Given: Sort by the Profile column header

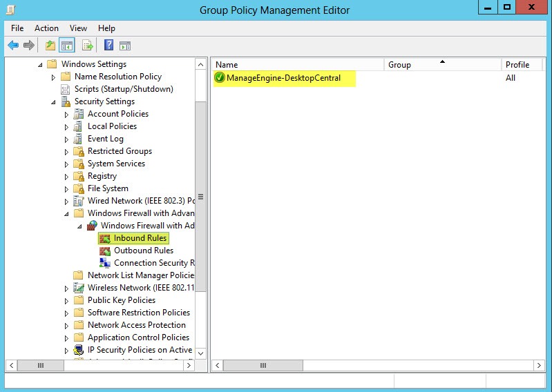Looking at the screenshot, I should point(522,65).
